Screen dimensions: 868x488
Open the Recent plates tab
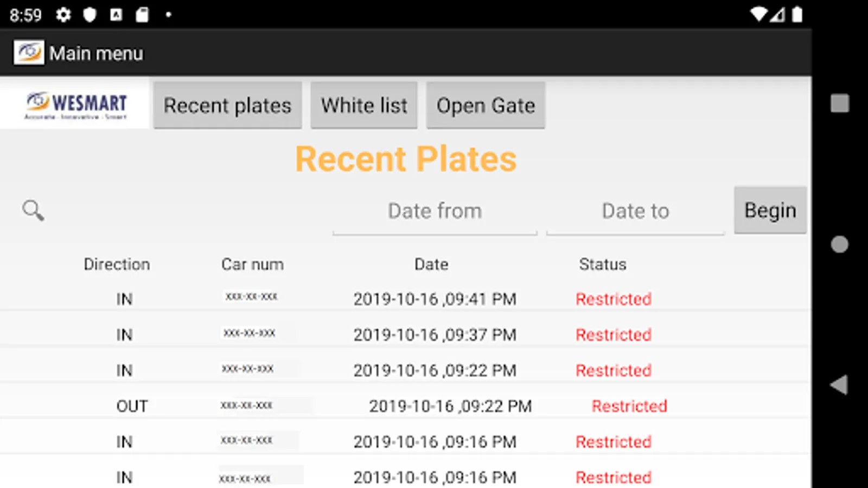coord(227,105)
